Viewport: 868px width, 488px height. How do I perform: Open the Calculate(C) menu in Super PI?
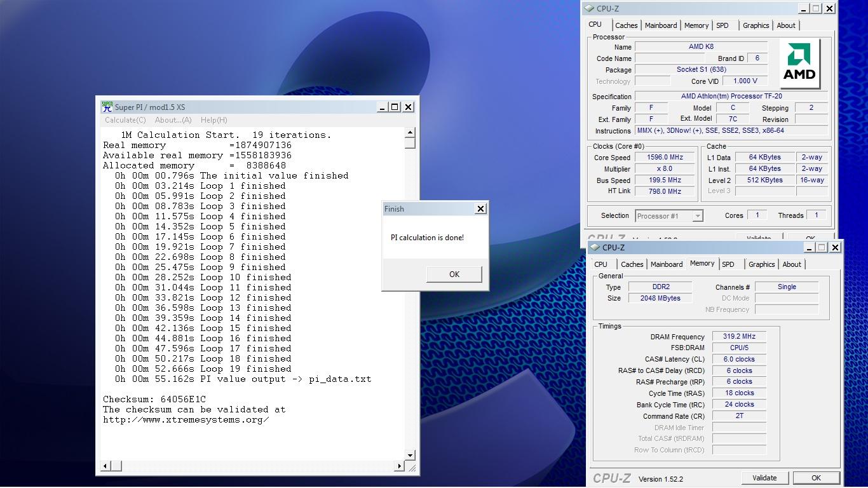[x=125, y=120]
